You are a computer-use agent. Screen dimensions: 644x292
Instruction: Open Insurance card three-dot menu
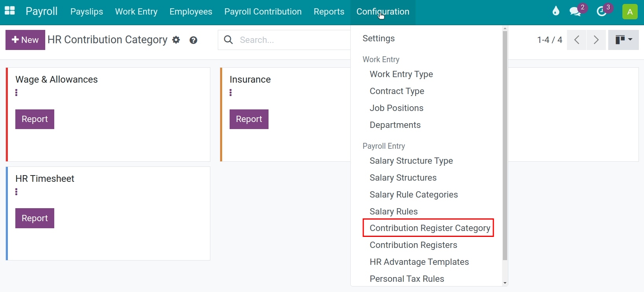pos(230,92)
